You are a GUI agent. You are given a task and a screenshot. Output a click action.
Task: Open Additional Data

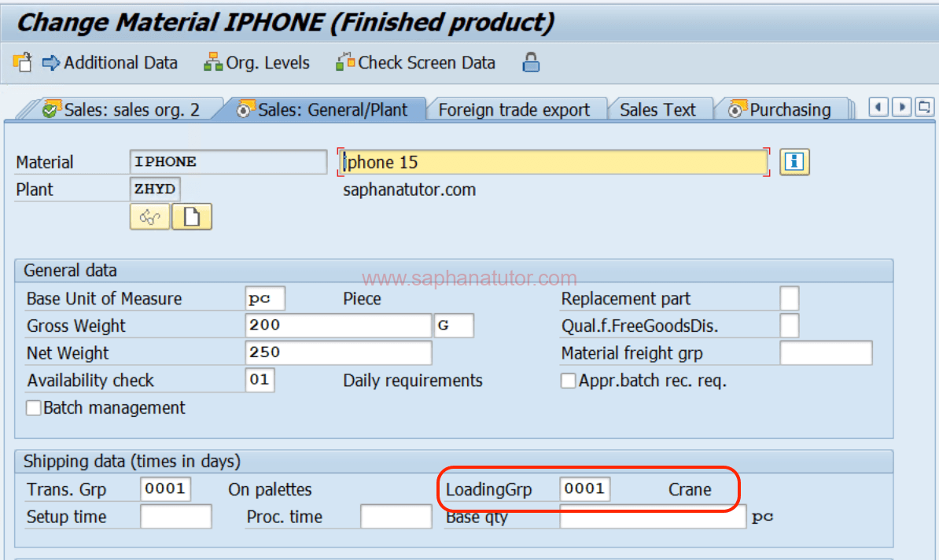coord(110,62)
